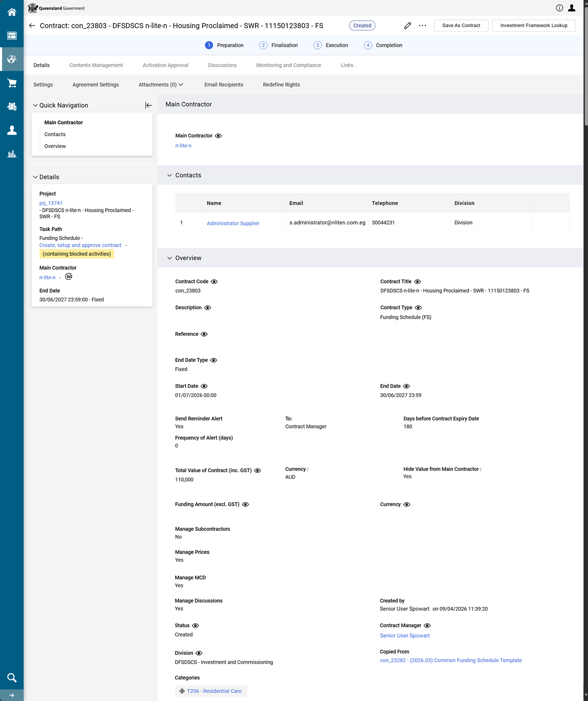Click the Save As Contract button
Screen dimensions: 588x701
461,26
